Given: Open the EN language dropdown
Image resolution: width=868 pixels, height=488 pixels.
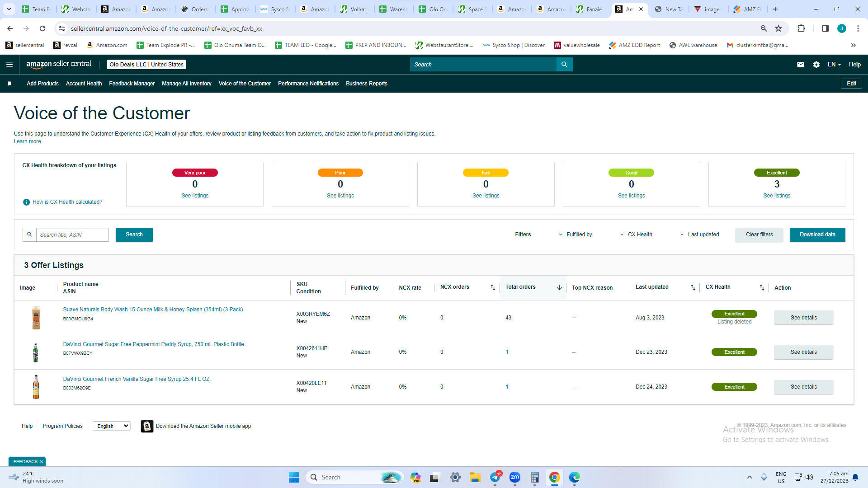Looking at the screenshot, I should 834,65.
